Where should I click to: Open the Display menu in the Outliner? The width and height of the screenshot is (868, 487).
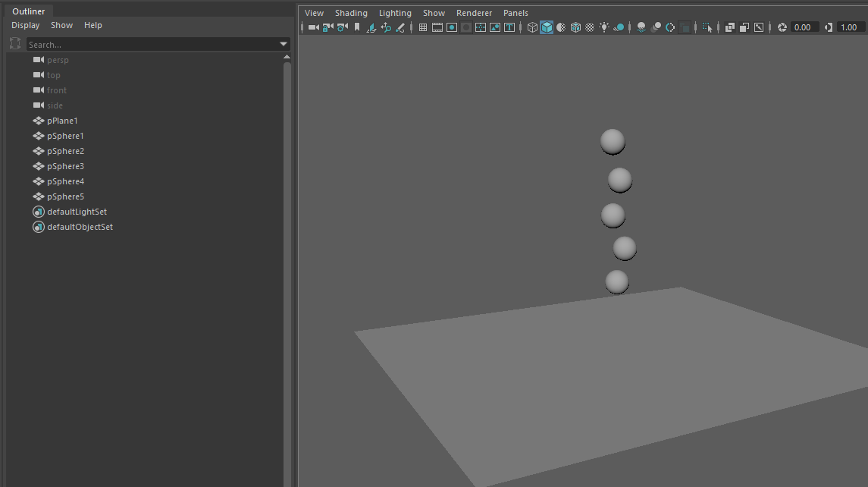click(x=25, y=25)
